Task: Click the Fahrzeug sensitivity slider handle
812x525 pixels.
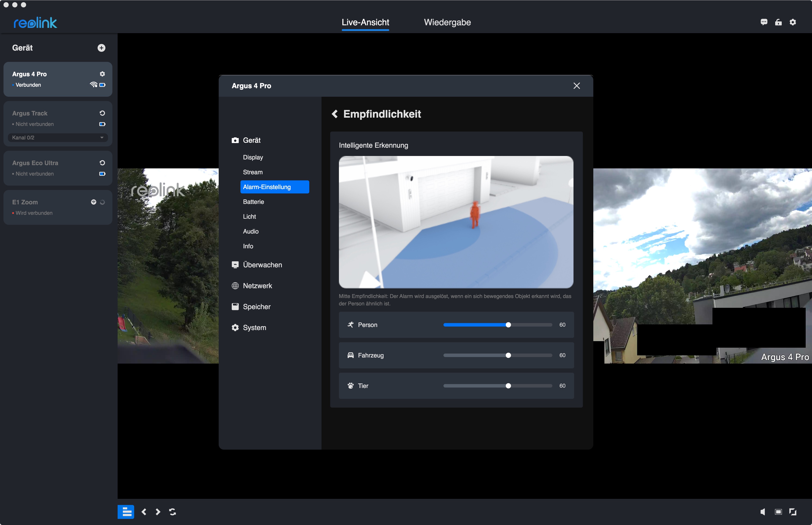Action: pos(508,355)
